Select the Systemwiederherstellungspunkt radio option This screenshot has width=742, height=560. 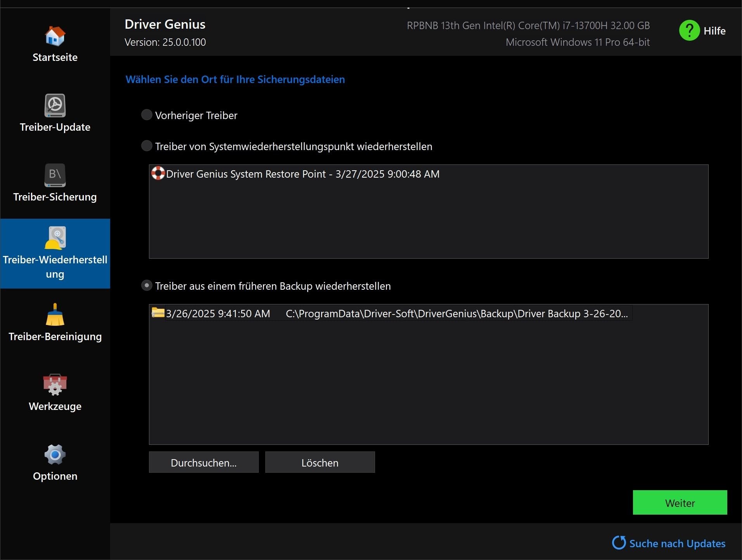(147, 146)
